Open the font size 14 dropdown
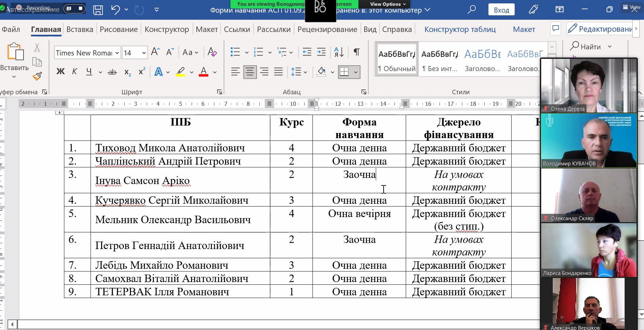 point(144,53)
